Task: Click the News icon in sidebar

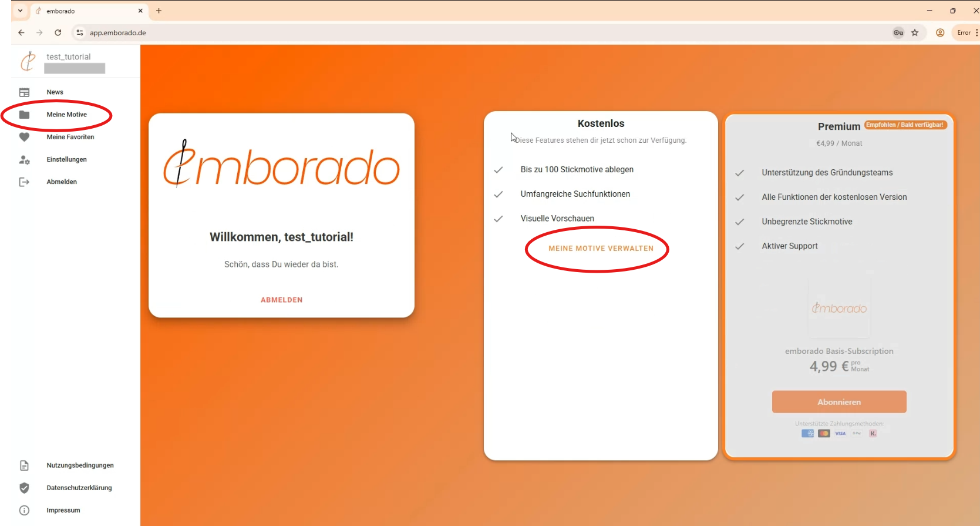Action: coord(24,92)
